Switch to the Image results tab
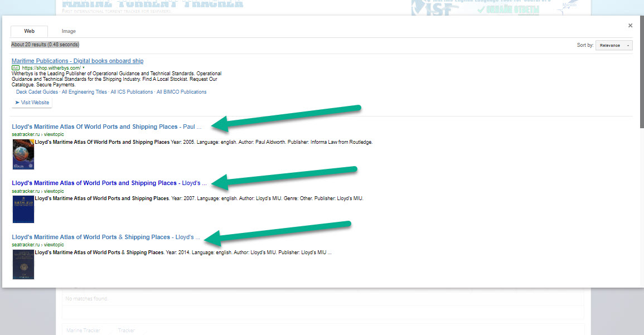 (69, 32)
